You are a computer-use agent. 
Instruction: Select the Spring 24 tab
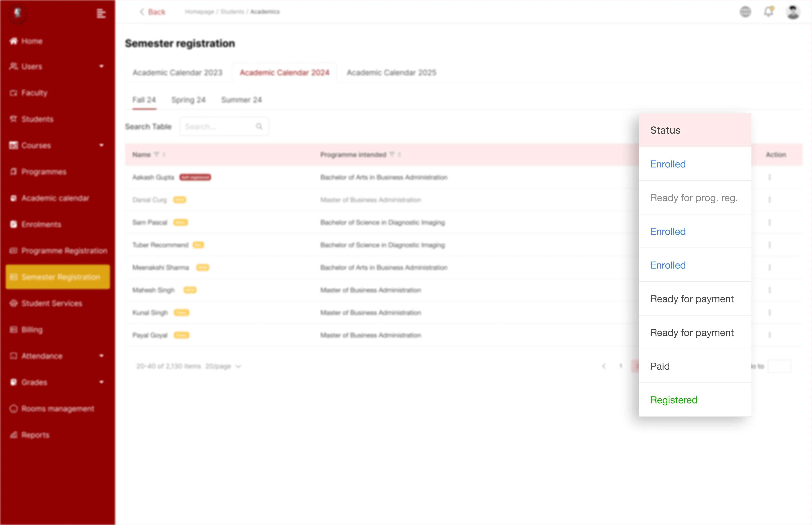[x=188, y=100]
